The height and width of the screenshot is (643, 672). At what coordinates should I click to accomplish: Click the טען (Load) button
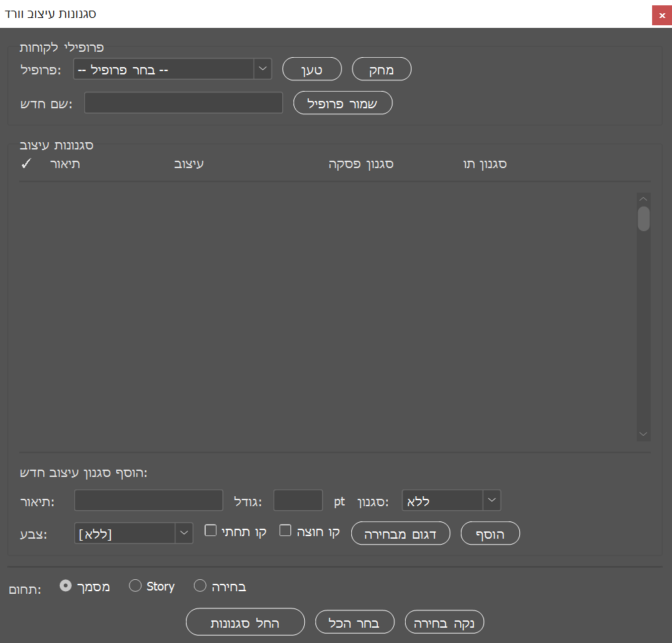click(x=312, y=69)
